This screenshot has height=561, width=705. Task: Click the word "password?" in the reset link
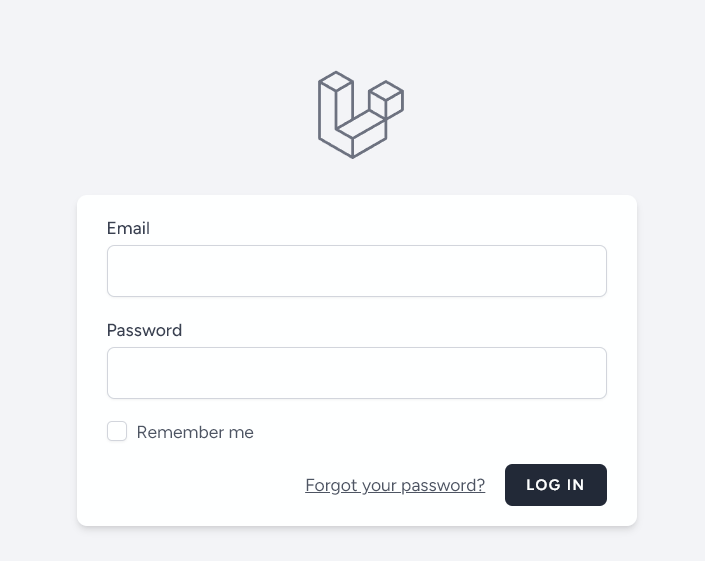click(443, 486)
